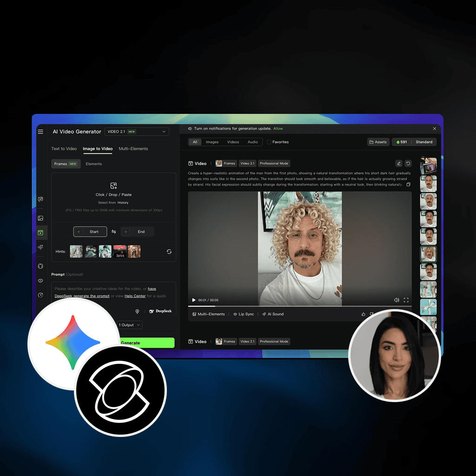Open the hamburger menu beside AI Video Generator
This screenshot has width=476, height=476.
[40, 132]
